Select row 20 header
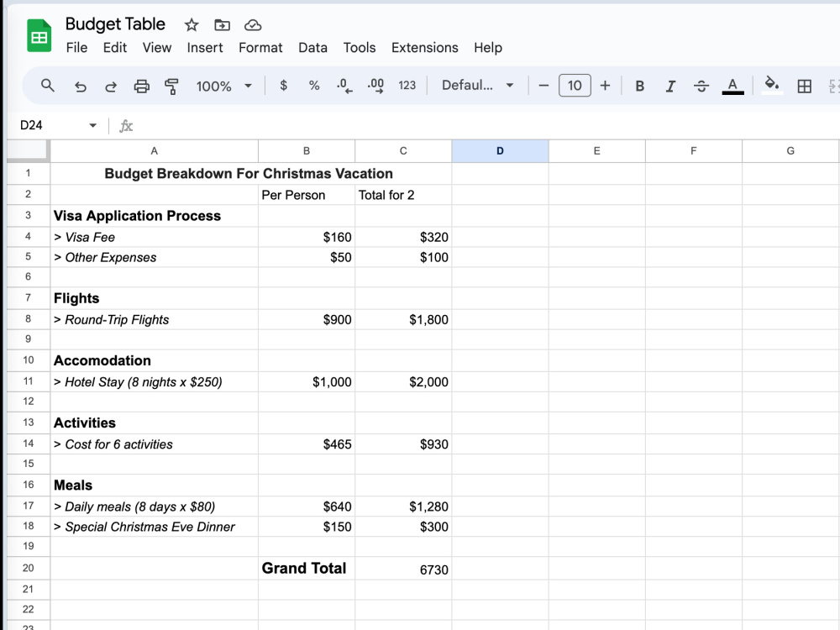Viewport: 840px width, 630px height. [x=29, y=568]
